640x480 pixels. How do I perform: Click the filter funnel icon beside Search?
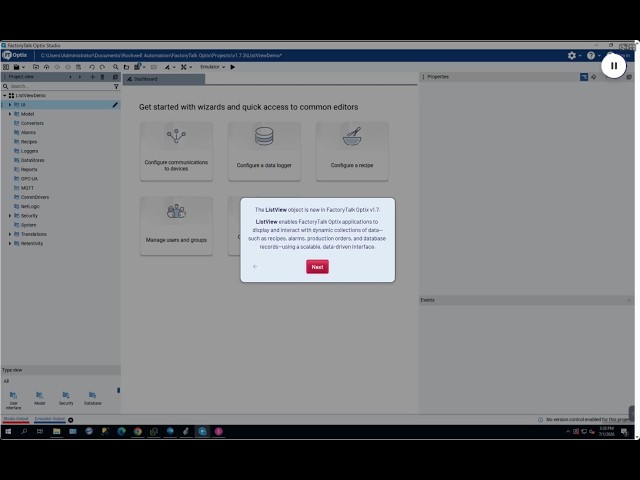116,86
